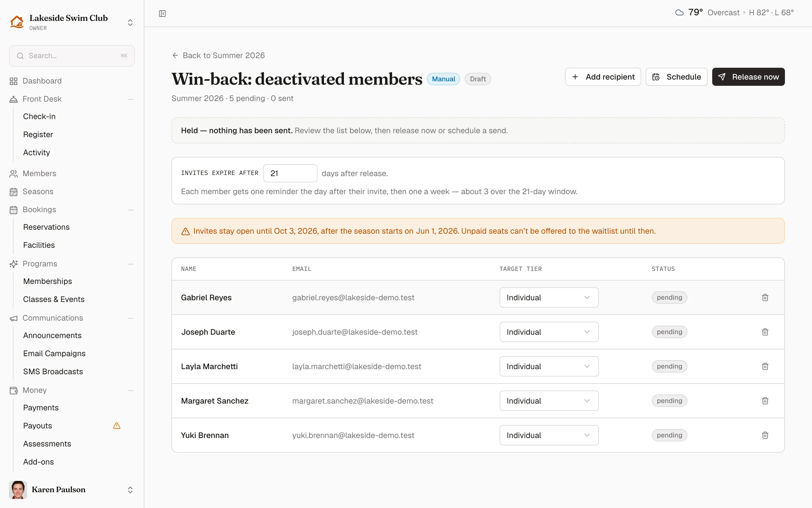Screen dimensions: 812x508
Task: Open Gabriel Reyes target tier dropdown
Action: [x=549, y=297]
